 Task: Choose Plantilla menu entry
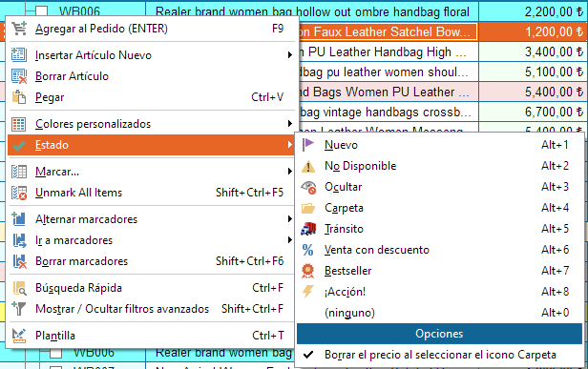(151, 336)
